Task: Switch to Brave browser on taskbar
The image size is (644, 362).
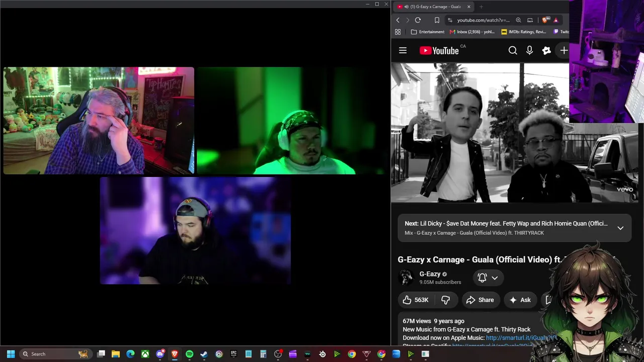Action: pos(175,354)
